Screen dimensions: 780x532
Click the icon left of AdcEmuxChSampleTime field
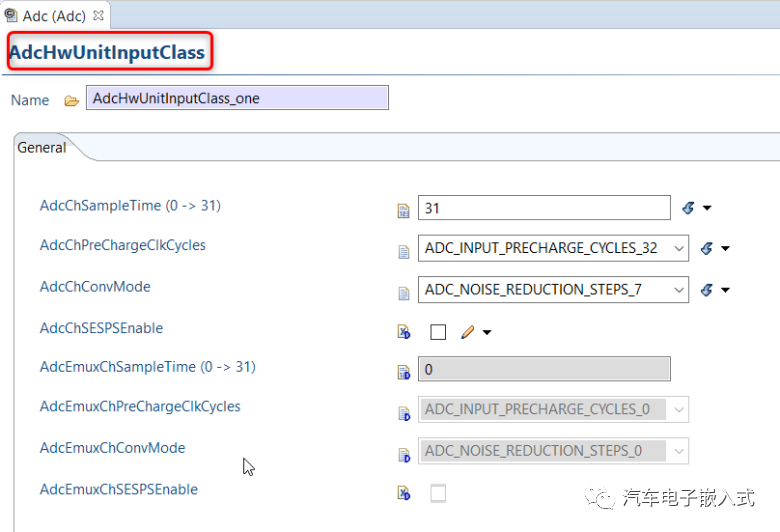point(404,372)
